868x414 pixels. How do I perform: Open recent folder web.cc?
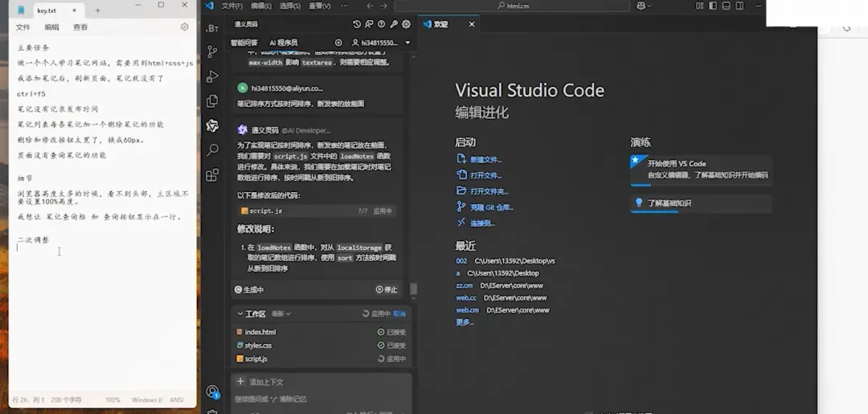(466, 297)
